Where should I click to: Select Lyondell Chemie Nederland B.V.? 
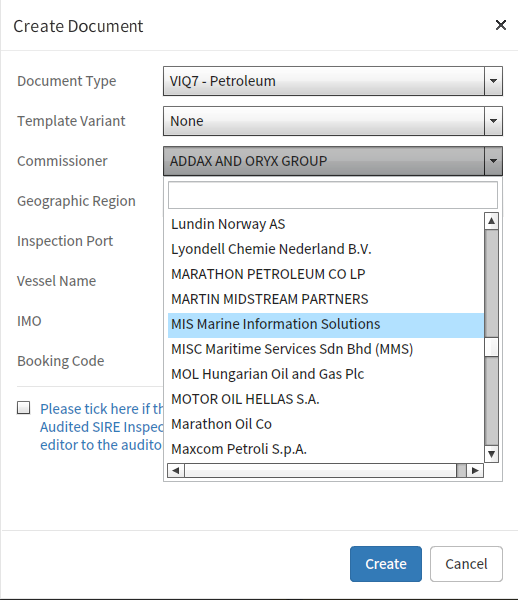(326, 249)
